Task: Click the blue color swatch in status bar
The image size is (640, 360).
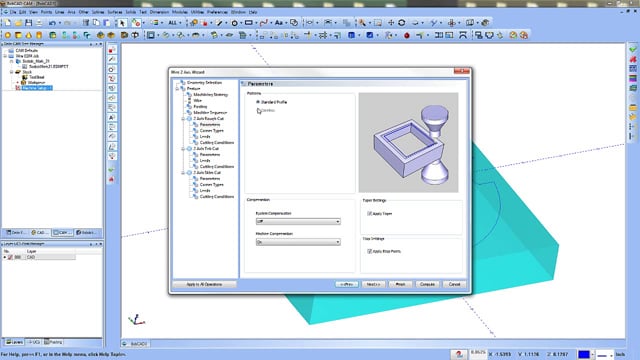Action: click(584, 354)
